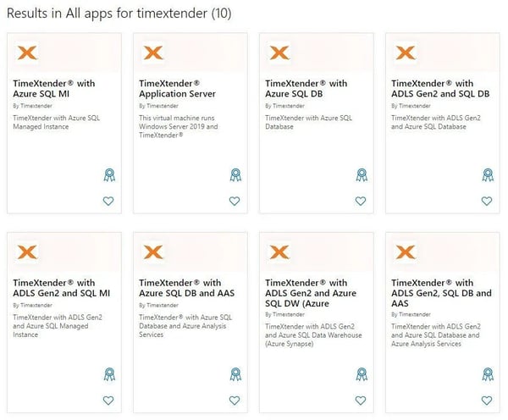Click badge icon on Azure SQL DB card
This screenshot has width=508, height=420.
[361, 175]
